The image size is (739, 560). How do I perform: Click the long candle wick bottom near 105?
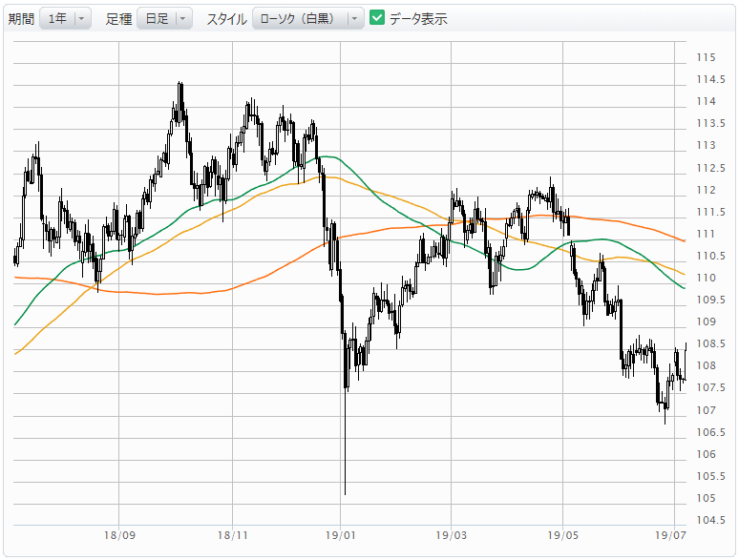tap(345, 492)
